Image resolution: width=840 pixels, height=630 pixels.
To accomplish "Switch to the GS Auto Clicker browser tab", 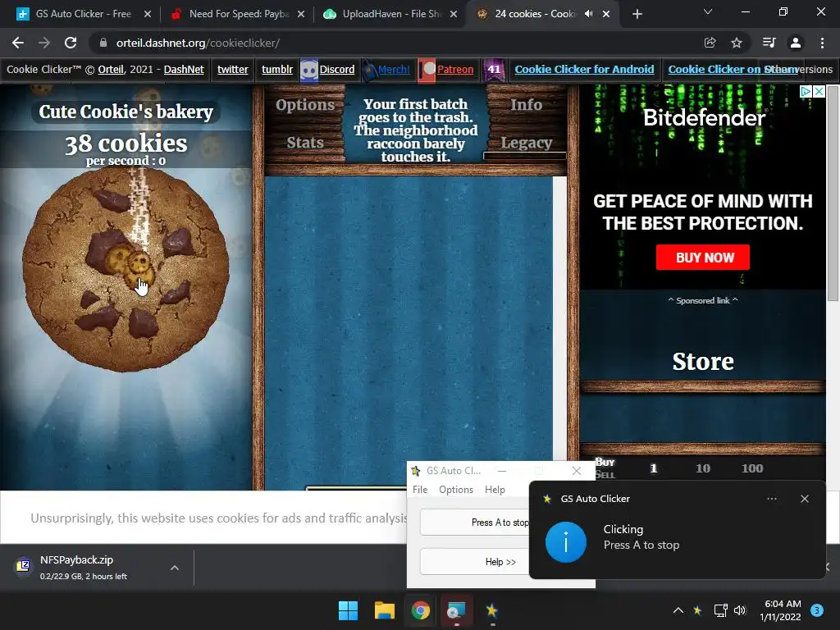I will [x=83, y=14].
